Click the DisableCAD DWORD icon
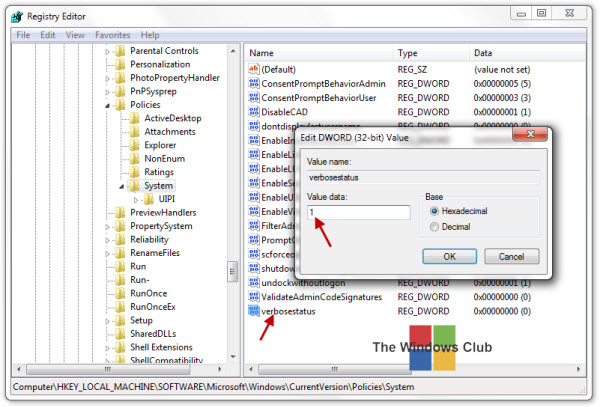This screenshot has width=600, height=407. [254, 112]
